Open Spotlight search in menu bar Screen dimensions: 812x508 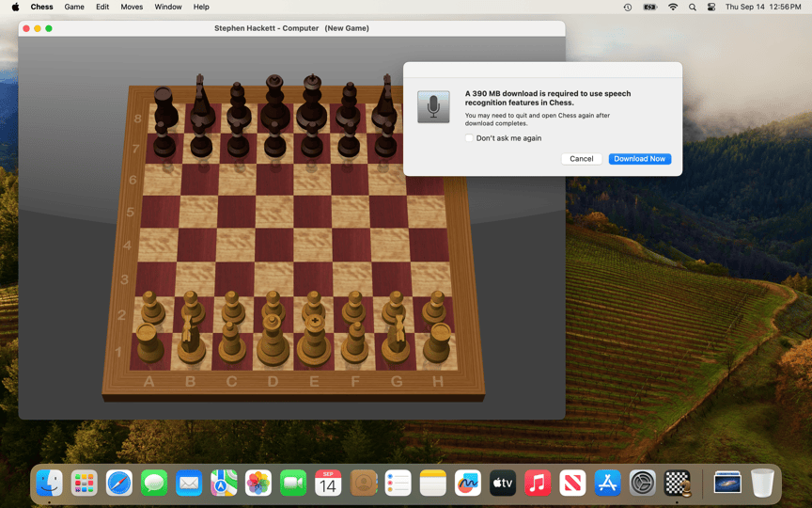pyautogui.click(x=693, y=8)
